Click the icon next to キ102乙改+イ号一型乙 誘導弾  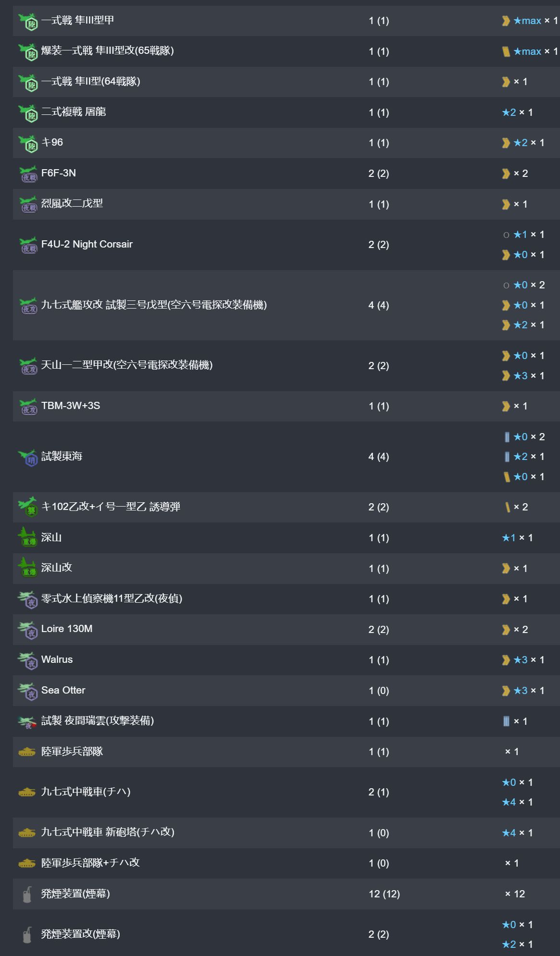click(28, 507)
